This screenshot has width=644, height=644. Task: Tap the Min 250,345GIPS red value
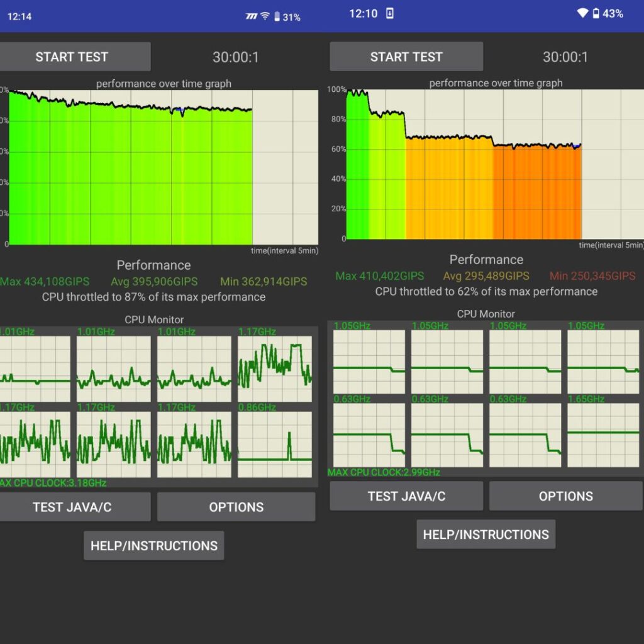pyautogui.click(x=592, y=276)
